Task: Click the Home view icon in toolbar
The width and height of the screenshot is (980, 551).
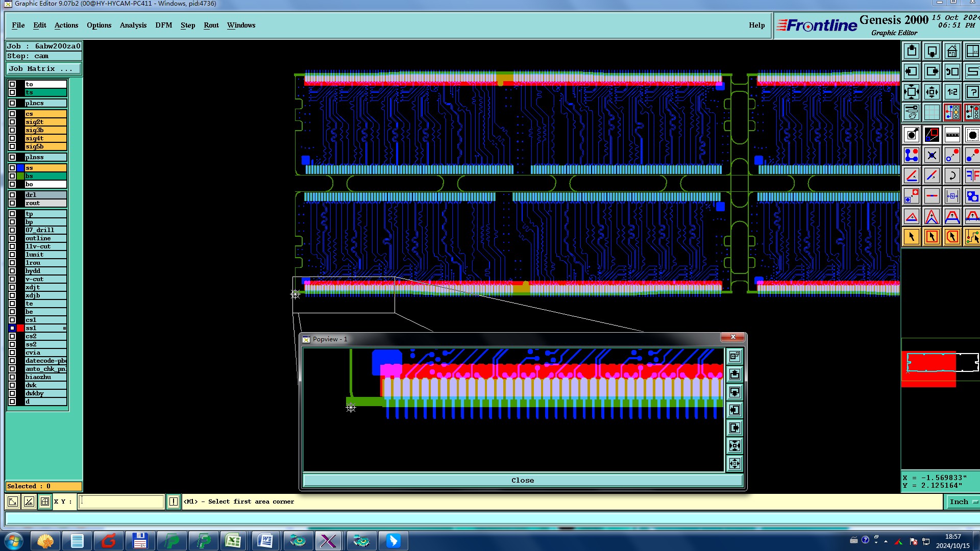Action: tap(952, 52)
